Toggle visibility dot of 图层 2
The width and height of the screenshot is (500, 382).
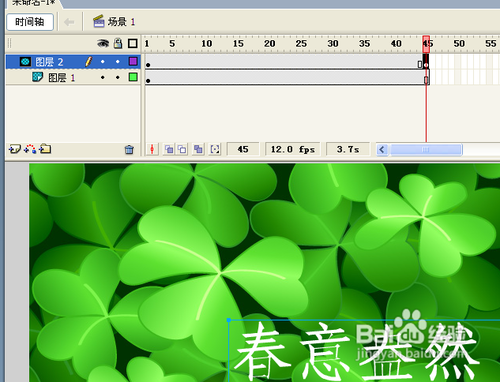103,62
